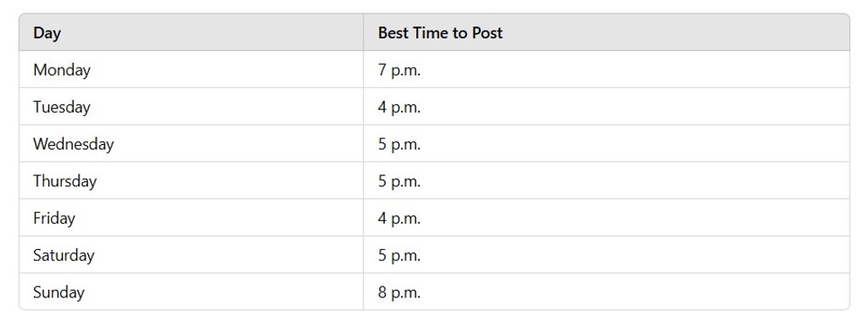The height and width of the screenshot is (322, 868).
Task: Click the 8 p.m. time for Sunday
Action: click(x=399, y=292)
